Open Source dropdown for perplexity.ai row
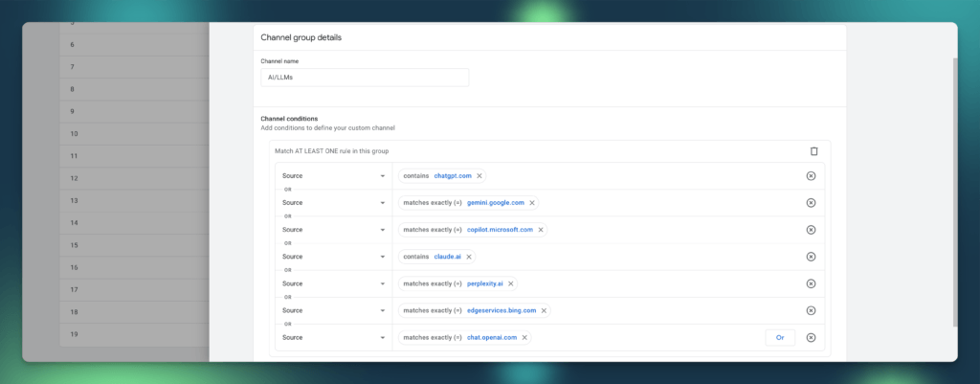 pyautogui.click(x=334, y=283)
